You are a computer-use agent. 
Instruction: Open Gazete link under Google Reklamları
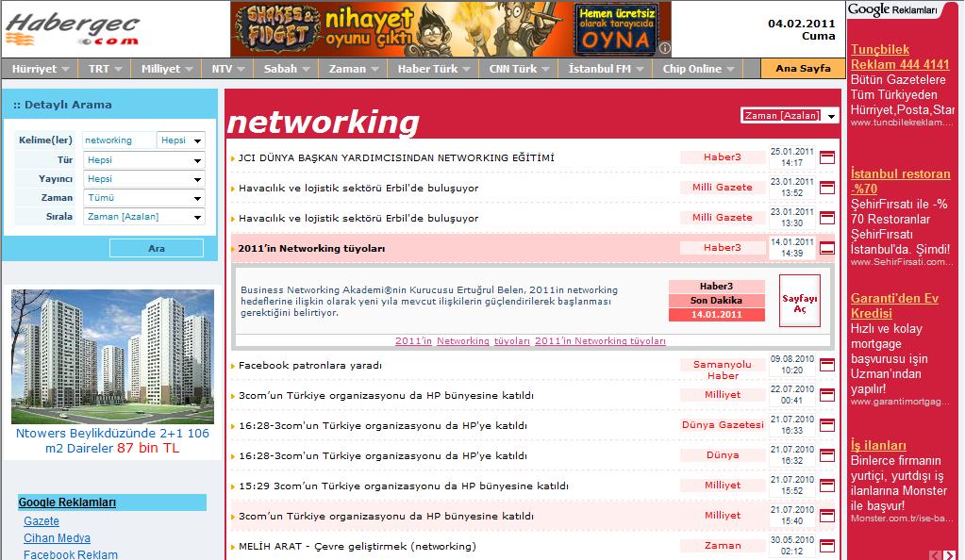(42, 521)
